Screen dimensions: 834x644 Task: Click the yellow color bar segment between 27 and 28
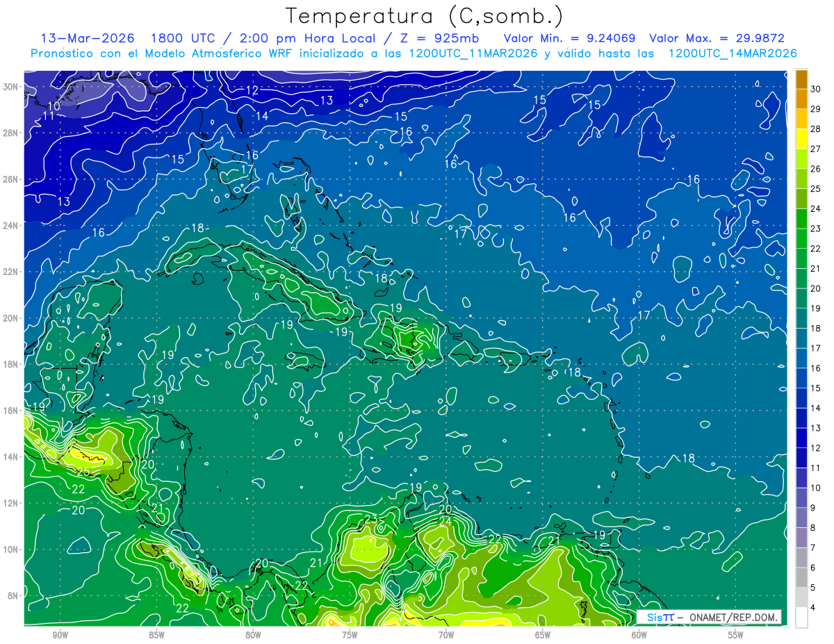point(801,139)
